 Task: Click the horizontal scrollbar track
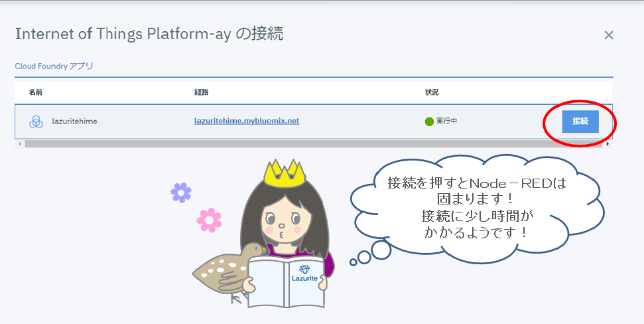point(313,144)
